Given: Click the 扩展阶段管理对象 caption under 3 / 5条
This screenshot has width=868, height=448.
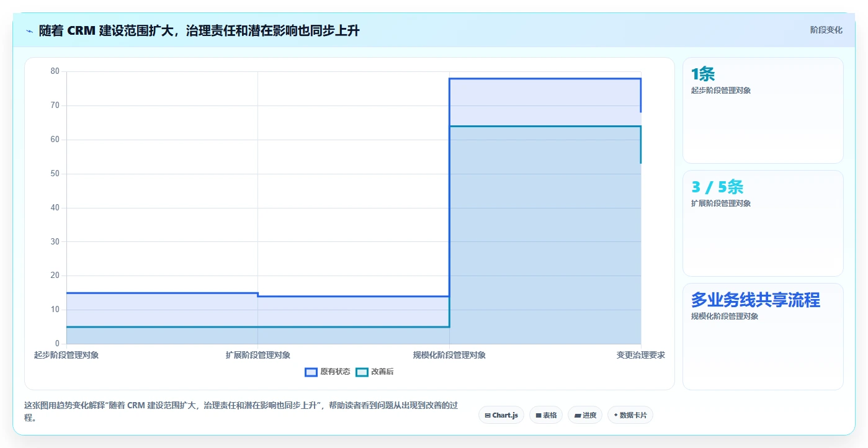Looking at the screenshot, I should tap(721, 204).
